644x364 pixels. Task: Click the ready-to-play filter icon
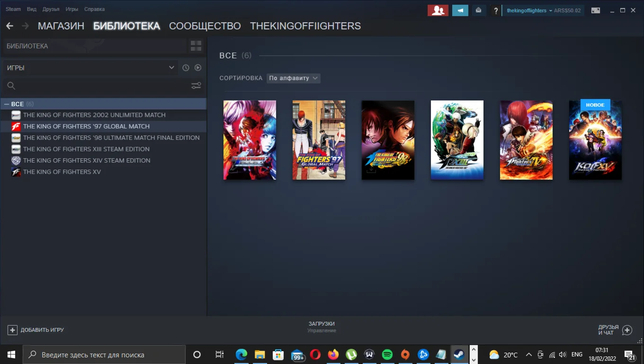point(198,68)
